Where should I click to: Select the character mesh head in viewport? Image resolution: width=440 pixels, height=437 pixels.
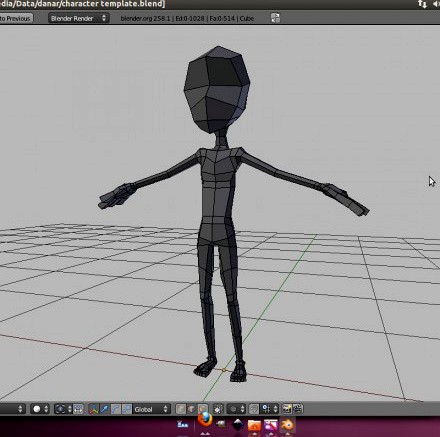click(x=217, y=89)
